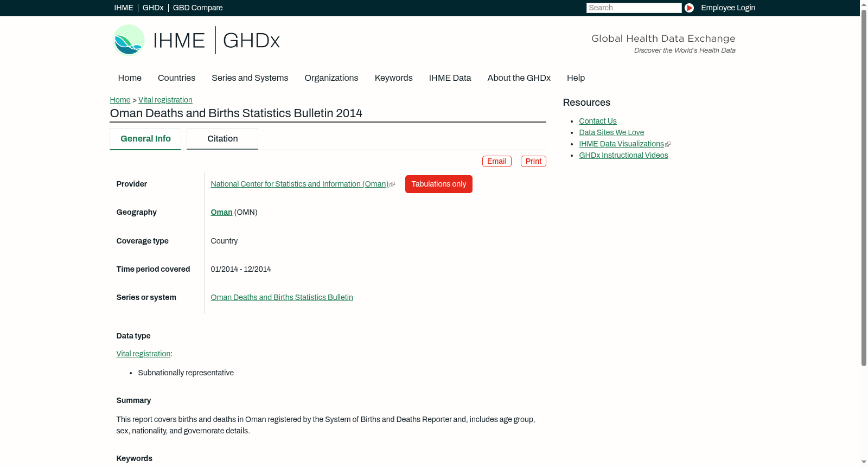Open the Employee Login link
The height and width of the screenshot is (467, 868).
pos(728,8)
